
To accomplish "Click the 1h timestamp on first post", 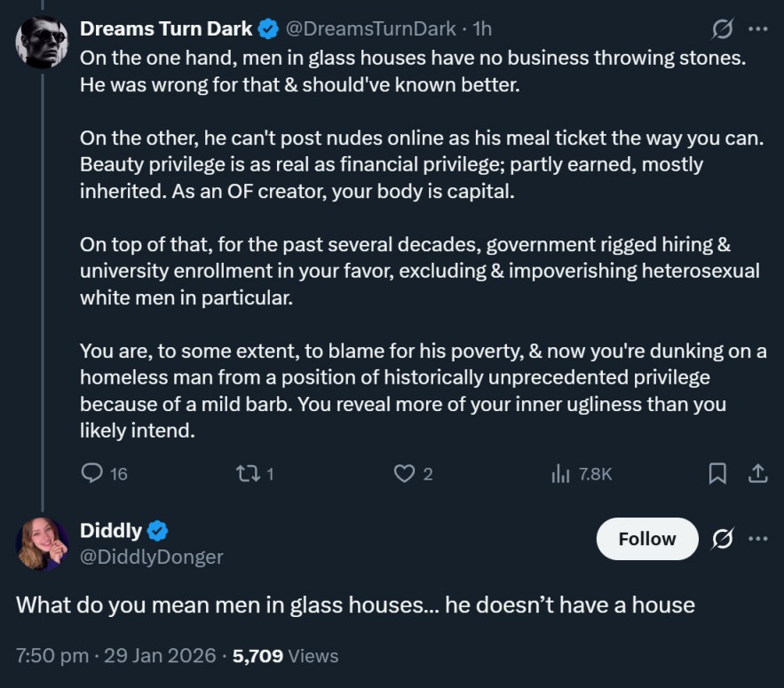I will tap(482, 28).
